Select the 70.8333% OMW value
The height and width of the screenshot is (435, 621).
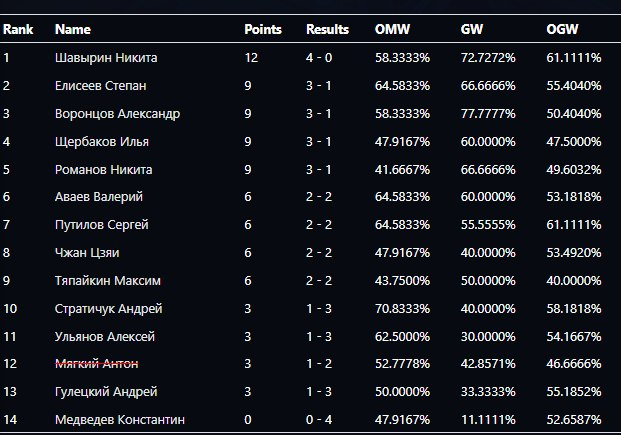click(402, 309)
